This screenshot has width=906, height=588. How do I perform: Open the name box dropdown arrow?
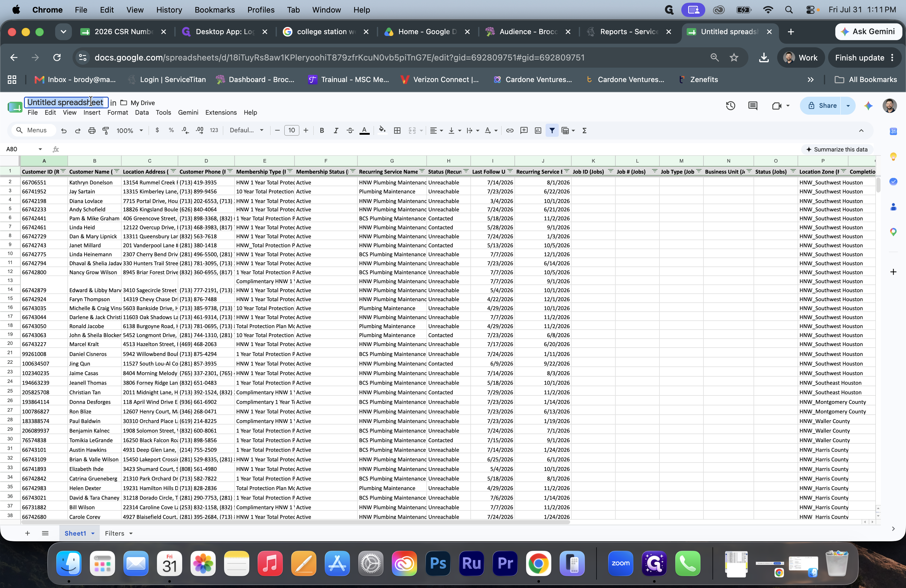(x=40, y=149)
